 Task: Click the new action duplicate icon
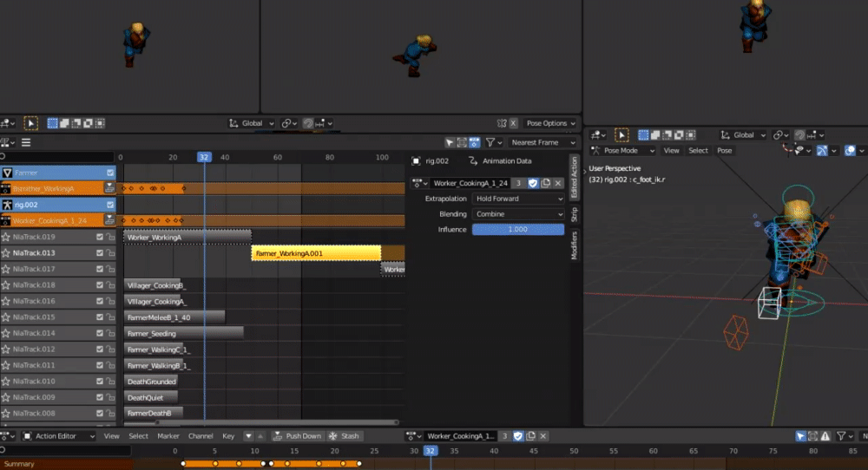pyautogui.click(x=546, y=183)
